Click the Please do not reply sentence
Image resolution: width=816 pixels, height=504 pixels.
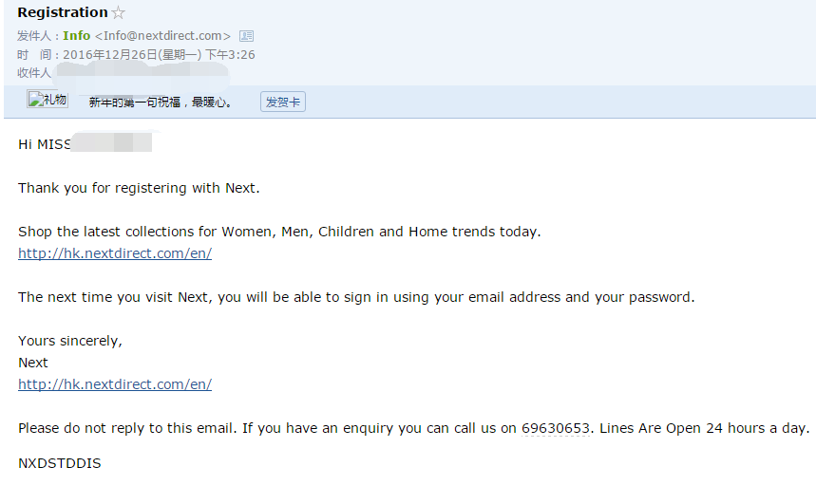[x=414, y=428]
